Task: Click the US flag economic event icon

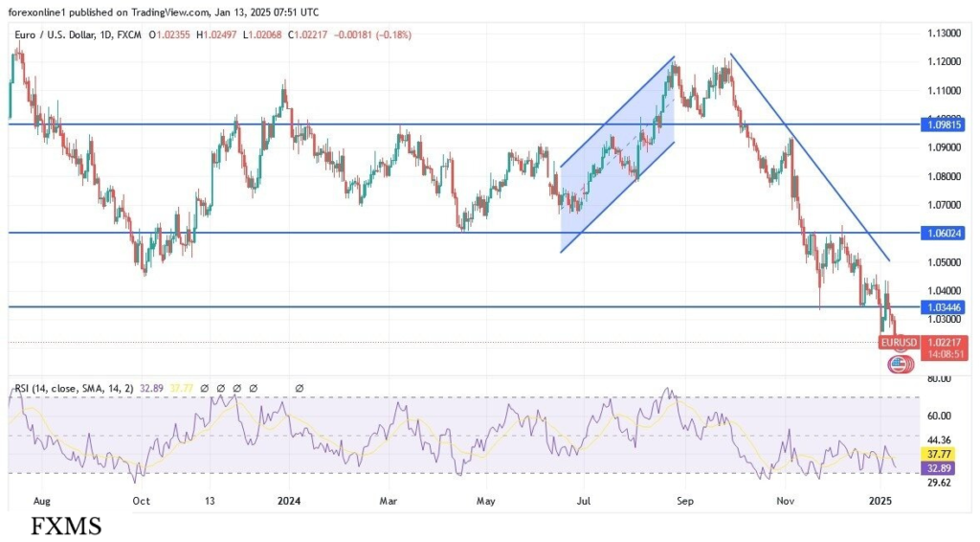Action: click(x=900, y=364)
